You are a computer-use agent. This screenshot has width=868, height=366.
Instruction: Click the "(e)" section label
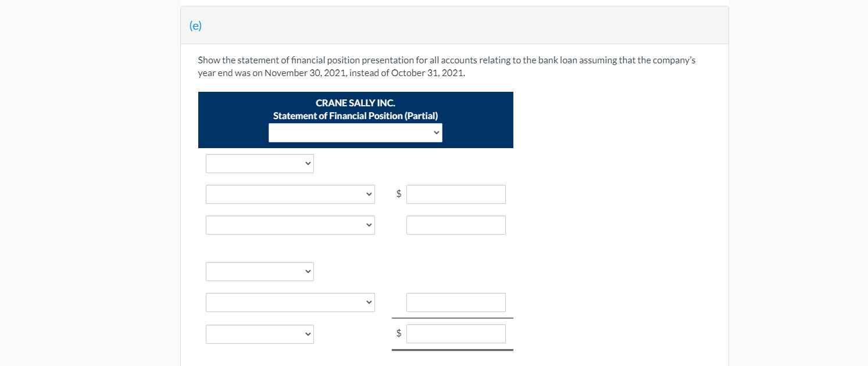(x=195, y=25)
